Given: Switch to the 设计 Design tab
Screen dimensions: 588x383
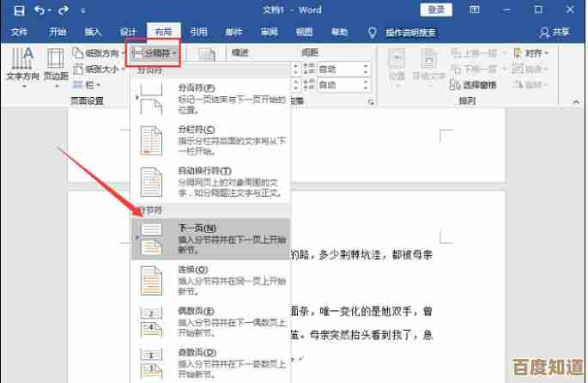Looking at the screenshot, I should tap(128, 33).
